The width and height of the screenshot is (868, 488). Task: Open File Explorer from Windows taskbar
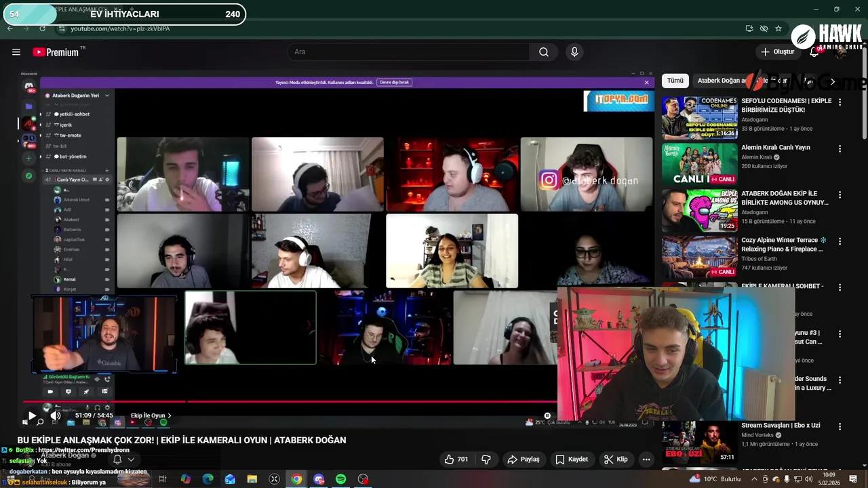(252, 479)
